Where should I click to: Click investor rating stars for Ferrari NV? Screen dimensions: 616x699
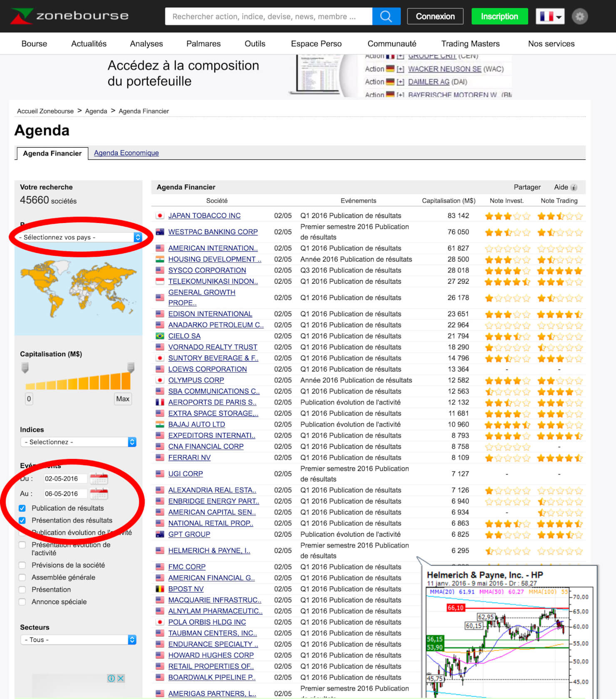coord(507,458)
